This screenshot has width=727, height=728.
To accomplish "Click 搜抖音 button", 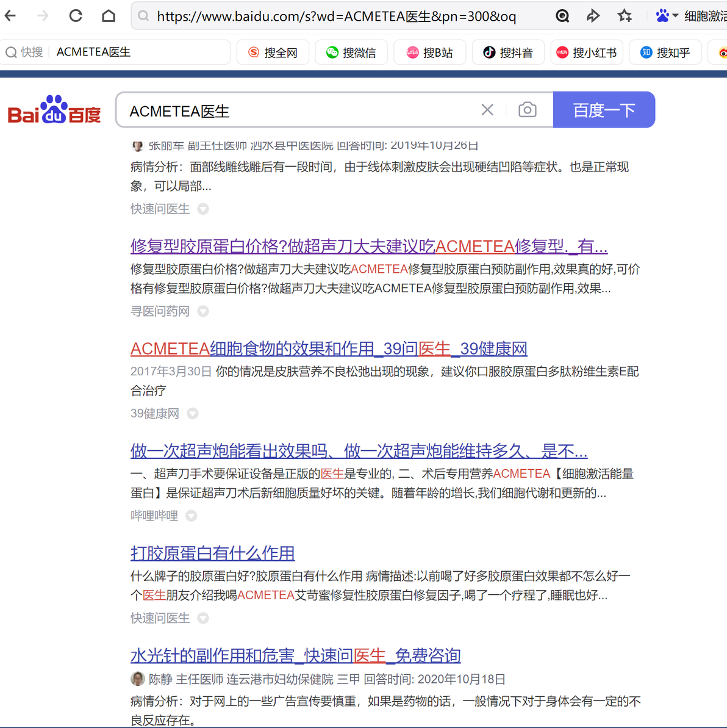I will tap(508, 52).
